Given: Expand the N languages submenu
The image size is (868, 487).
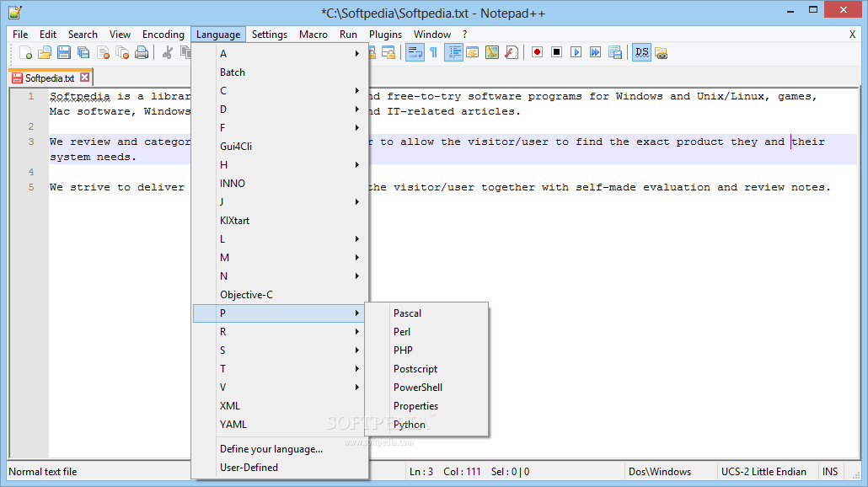Looking at the screenshot, I should tap(281, 276).
